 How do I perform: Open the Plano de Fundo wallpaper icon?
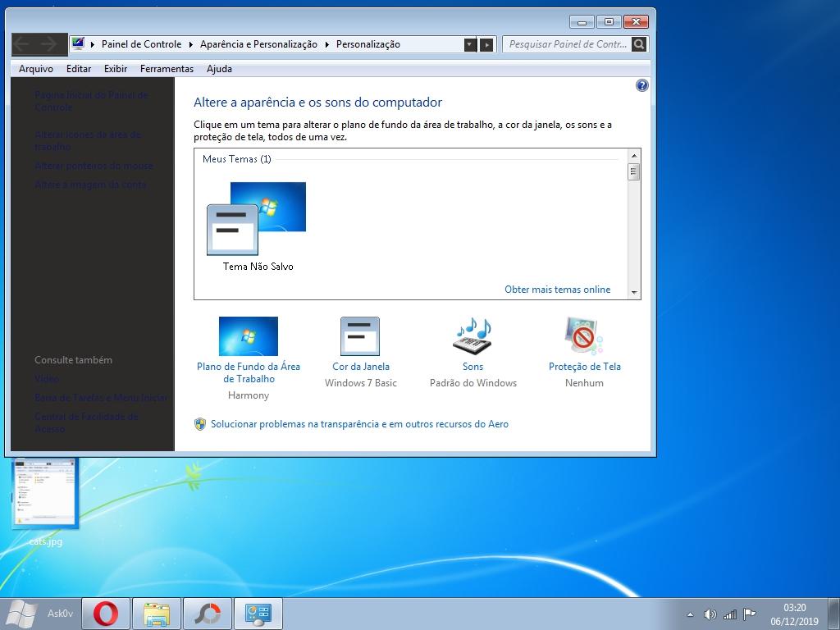(x=249, y=336)
